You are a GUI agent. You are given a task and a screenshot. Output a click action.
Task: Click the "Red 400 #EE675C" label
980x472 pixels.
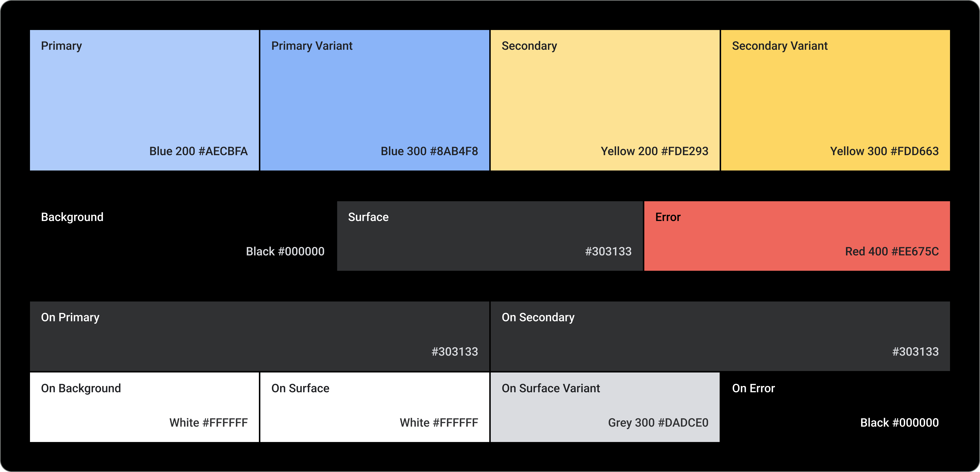pos(892,251)
